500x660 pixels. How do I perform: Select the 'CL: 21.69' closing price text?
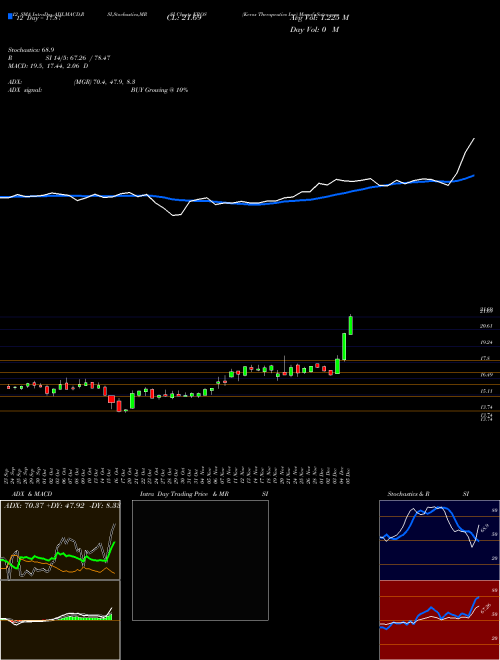184,20
